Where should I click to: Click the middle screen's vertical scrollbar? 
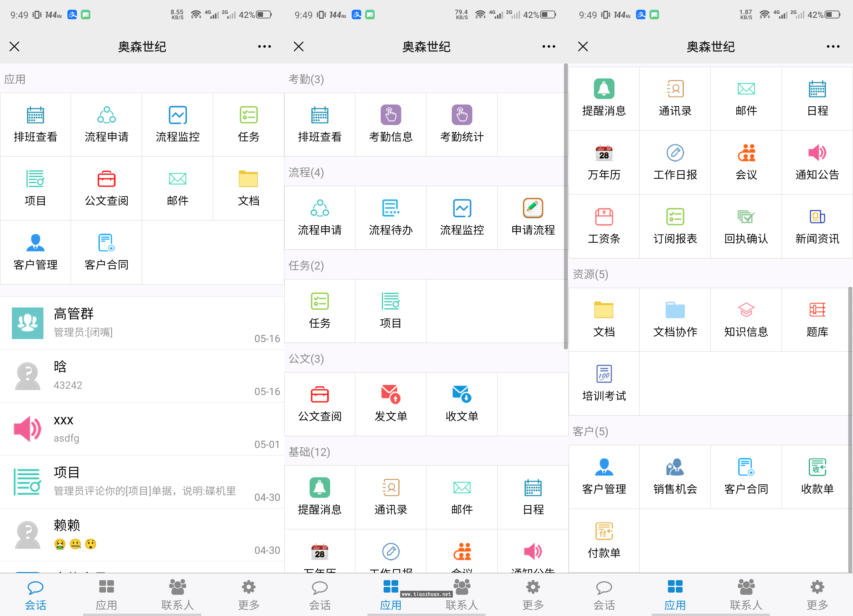(566, 207)
